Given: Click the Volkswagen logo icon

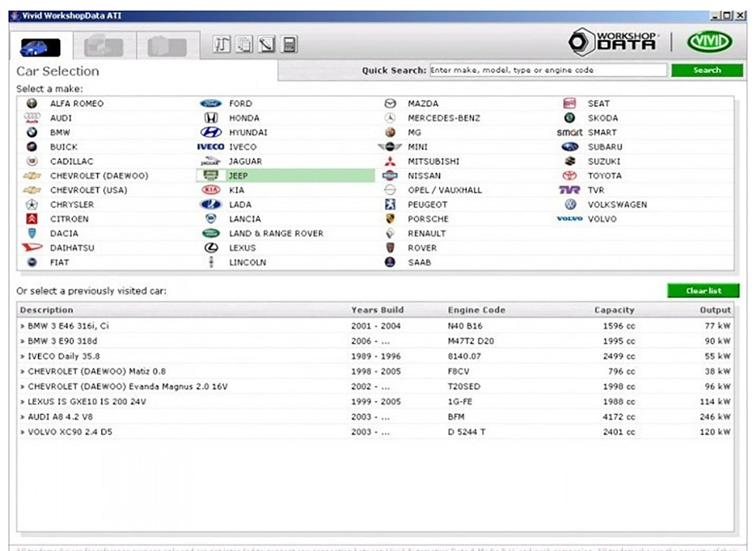Looking at the screenshot, I should [x=570, y=205].
